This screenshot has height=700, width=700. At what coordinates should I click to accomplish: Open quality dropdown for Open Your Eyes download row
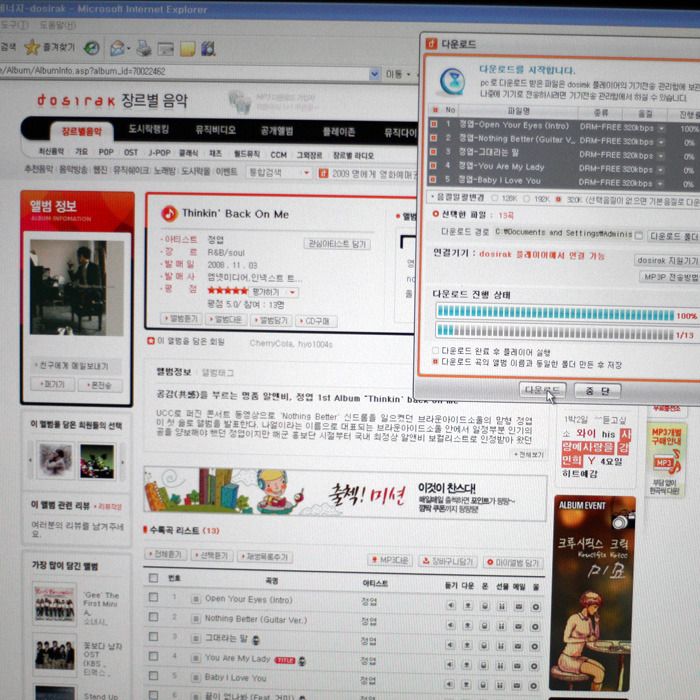[661, 129]
